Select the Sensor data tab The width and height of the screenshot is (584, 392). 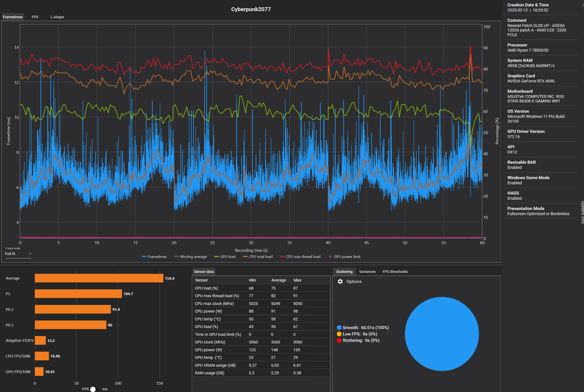[x=204, y=271]
